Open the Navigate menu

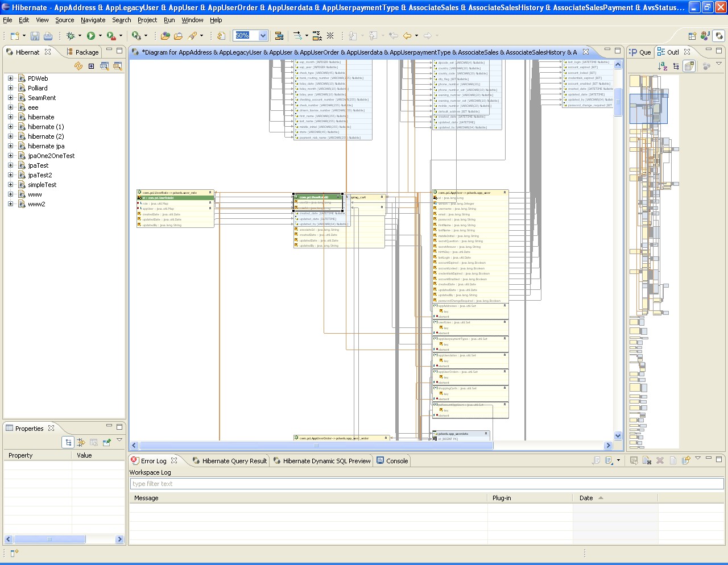tap(93, 20)
